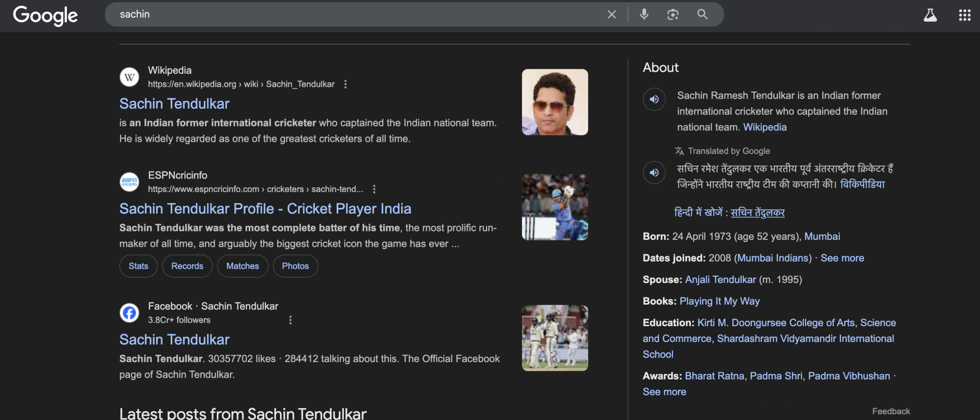Viewport: 980px width, 420px height.
Task: Open more options for Facebook result
Action: [290, 320]
